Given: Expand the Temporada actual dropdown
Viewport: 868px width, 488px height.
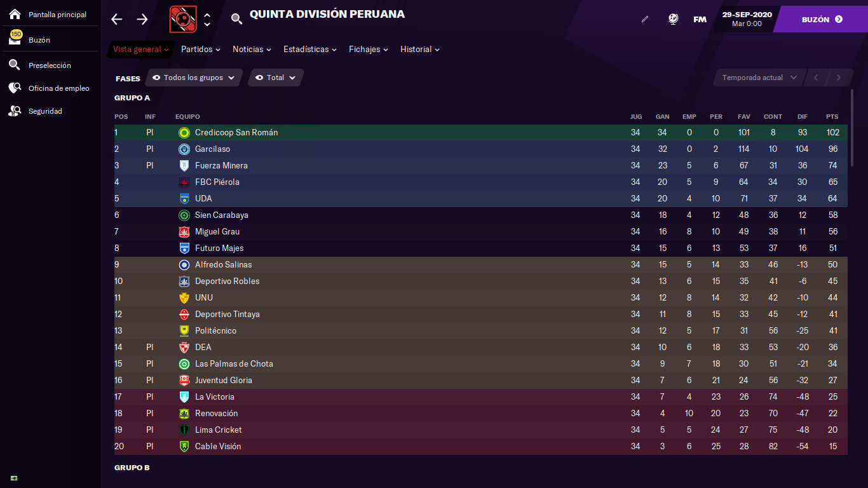Looking at the screenshot, I should click(759, 78).
